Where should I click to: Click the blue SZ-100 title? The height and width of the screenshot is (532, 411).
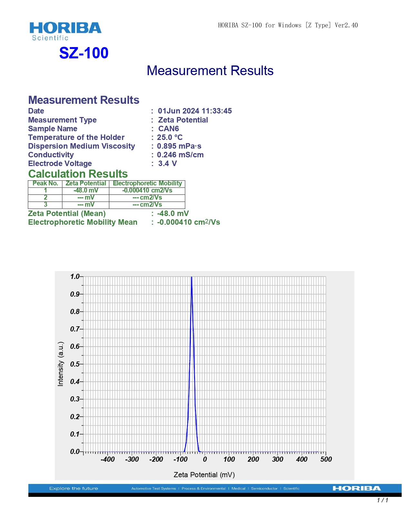point(84,53)
